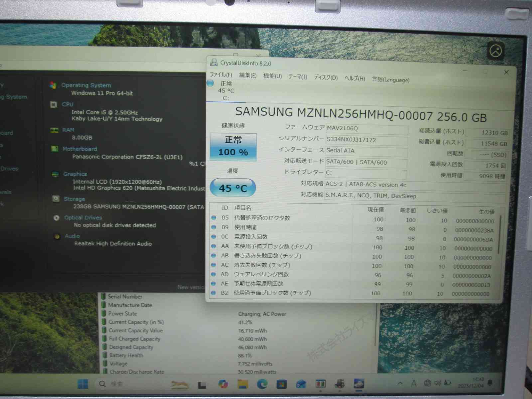Open the ファイル(F) menu in CrystalDiskInfo
Image resolution: width=532 pixels, height=399 pixels.
click(221, 74)
